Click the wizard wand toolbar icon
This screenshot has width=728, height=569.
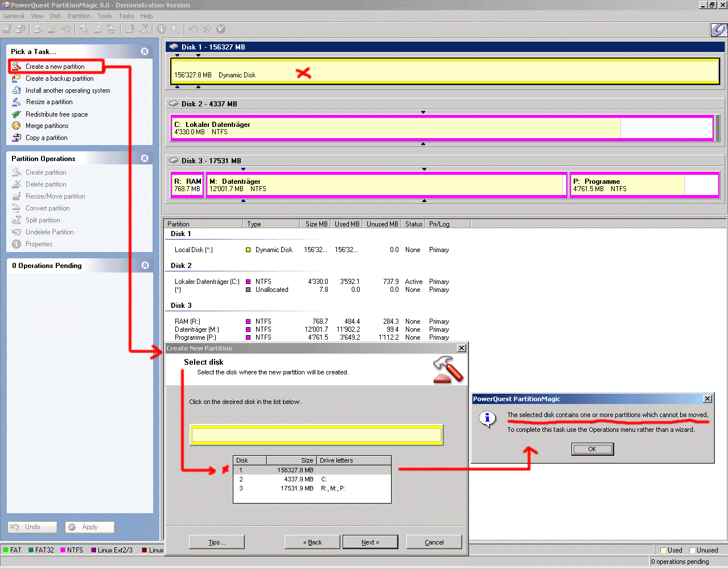pyautogui.click(x=175, y=29)
